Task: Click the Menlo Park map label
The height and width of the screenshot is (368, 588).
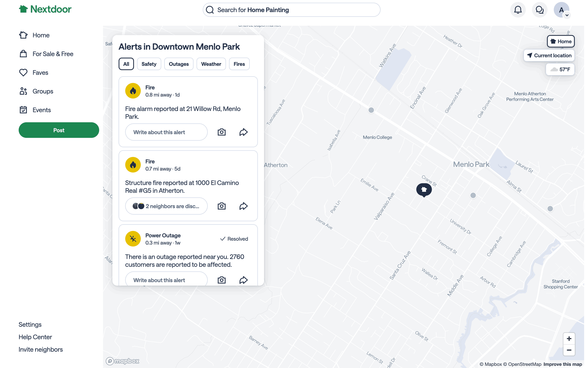Action: point(471,164)
